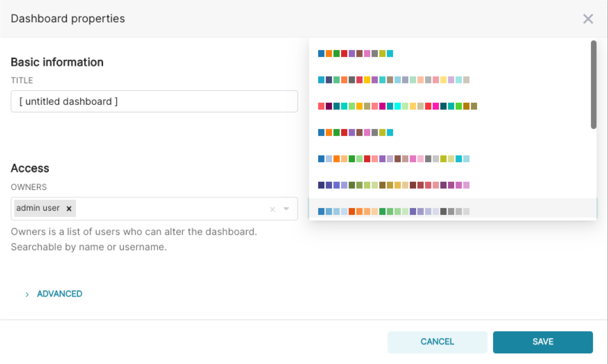Viewport: 608px width, 364px height.
Task: Save the dashboard properties
Action: coord(542,342)
